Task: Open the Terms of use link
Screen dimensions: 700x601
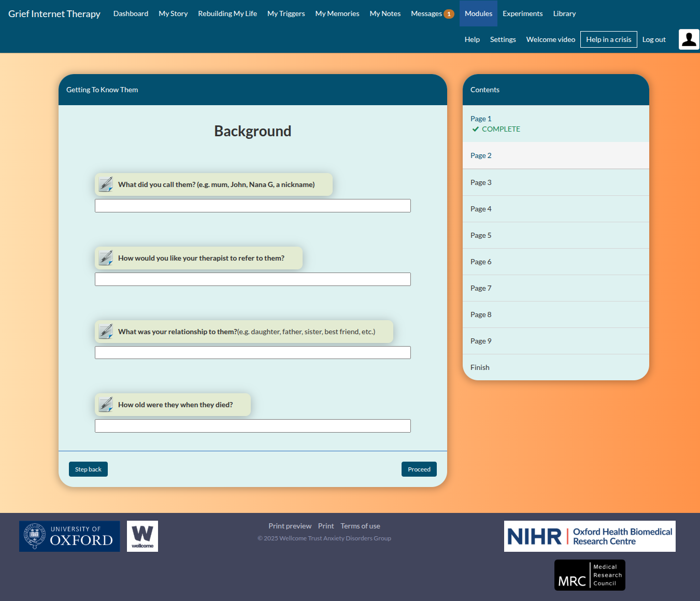Action: (x=360, y=526)
